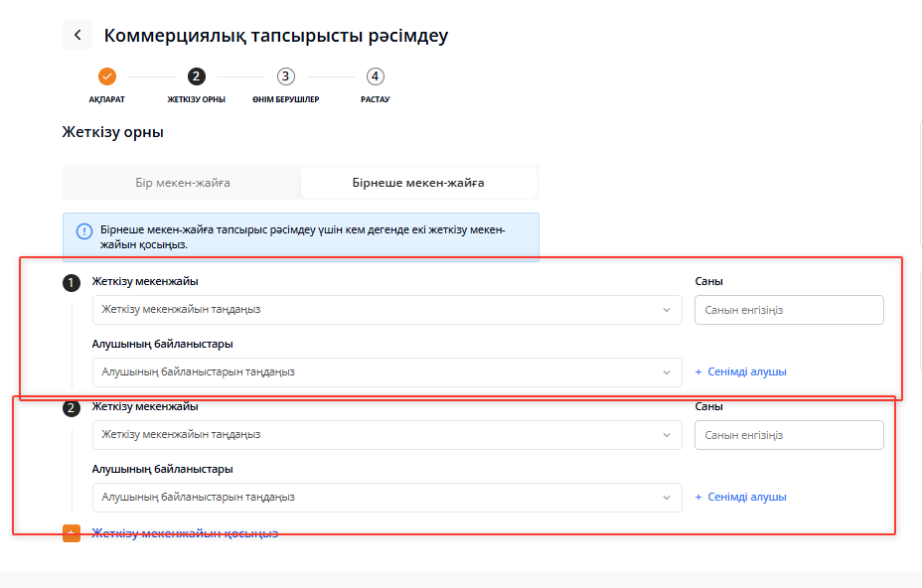Click second Сенімді алушы link

pyautogui.click(x=741, y=498)
